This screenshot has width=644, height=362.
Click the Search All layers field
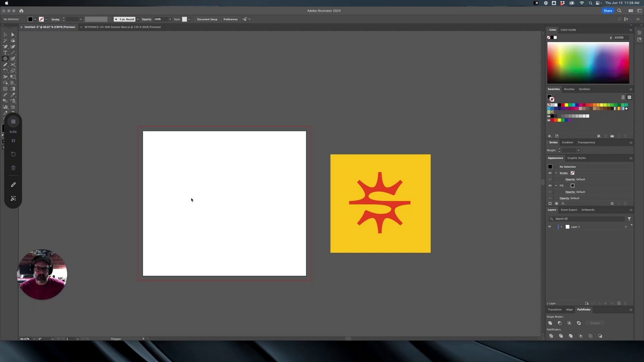[587, 219]
